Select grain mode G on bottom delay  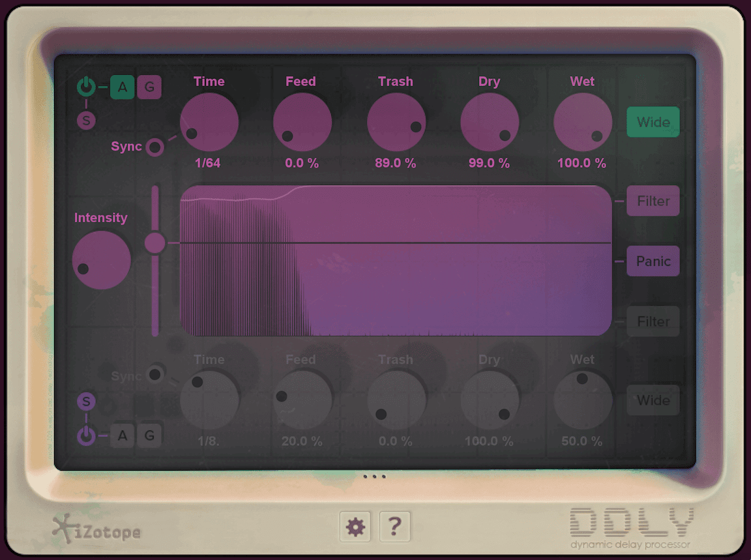point(149,435)
